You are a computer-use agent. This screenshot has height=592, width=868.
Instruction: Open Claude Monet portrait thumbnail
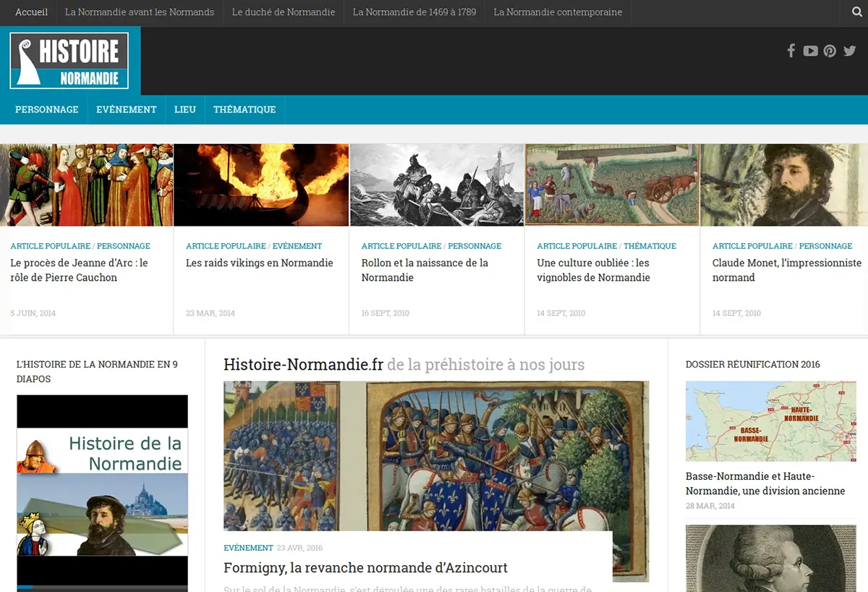[x=784, y=185]
